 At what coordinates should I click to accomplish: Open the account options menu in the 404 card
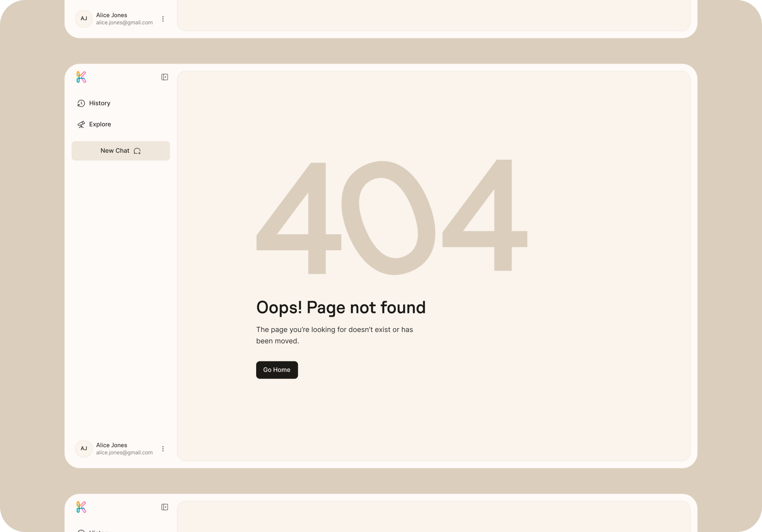tap(163, 449)
